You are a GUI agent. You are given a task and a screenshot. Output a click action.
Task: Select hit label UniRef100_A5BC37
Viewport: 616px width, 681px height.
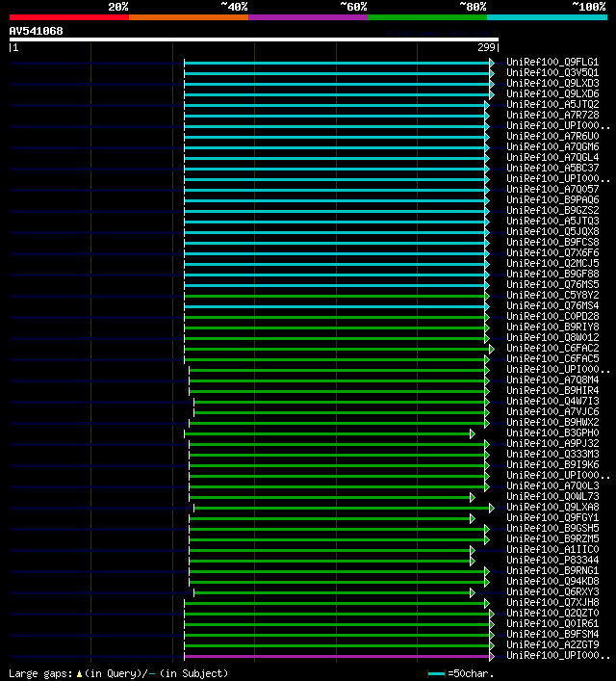point(552,168)
